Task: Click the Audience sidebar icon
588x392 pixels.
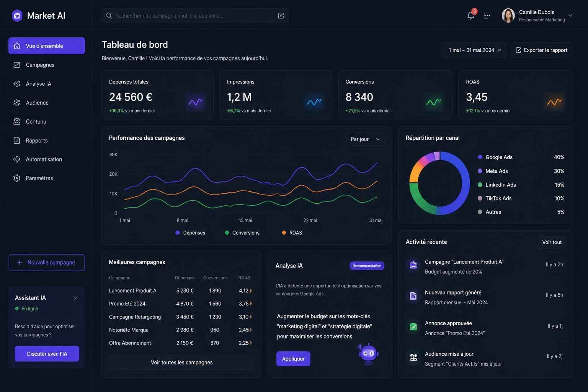Action: click(x=17, y=103)
